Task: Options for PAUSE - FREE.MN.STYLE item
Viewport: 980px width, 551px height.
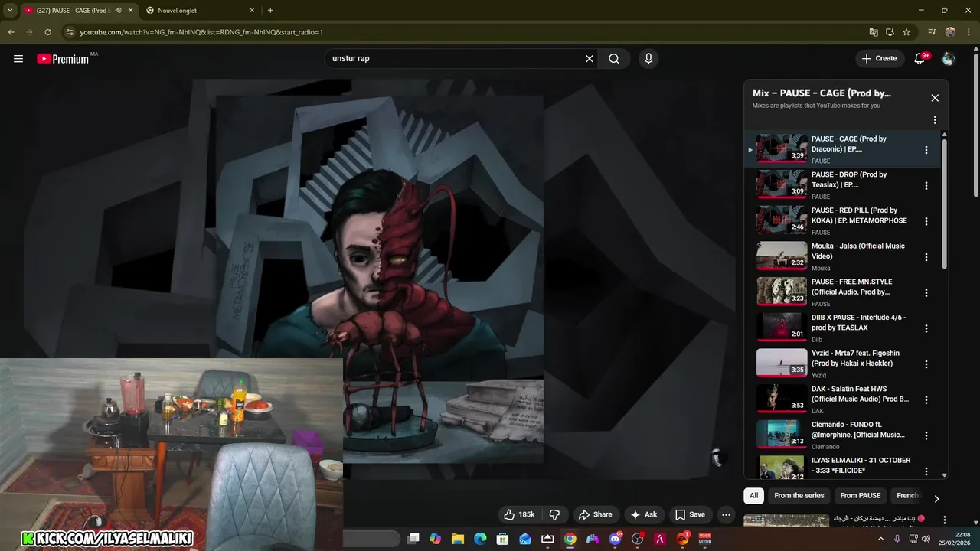Action: [x=926, y=293]
